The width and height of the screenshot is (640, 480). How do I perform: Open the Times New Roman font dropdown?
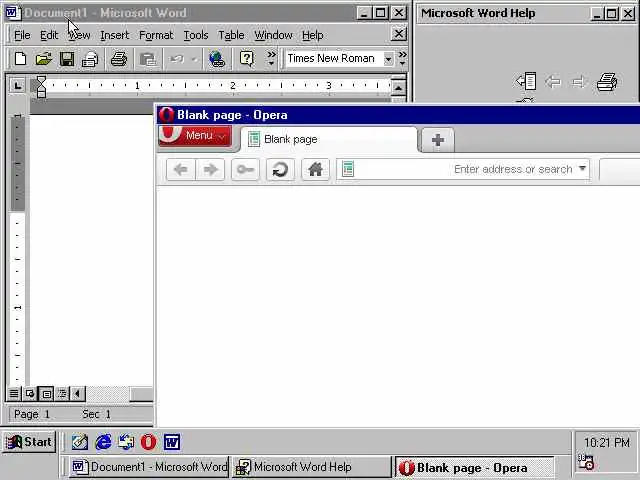click(388, 59)
